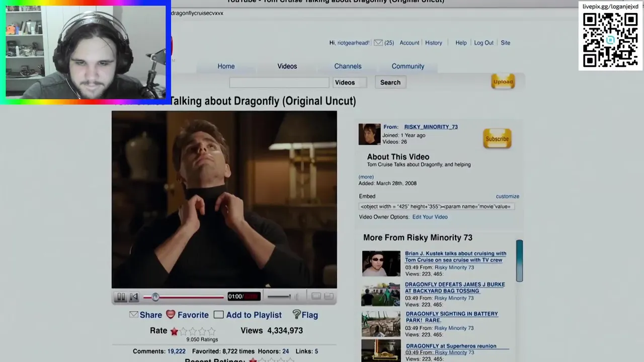Open the inbox mail icon near (25)
The width and height of the screenshot is (644, 362).
click(x=378, y=43)
